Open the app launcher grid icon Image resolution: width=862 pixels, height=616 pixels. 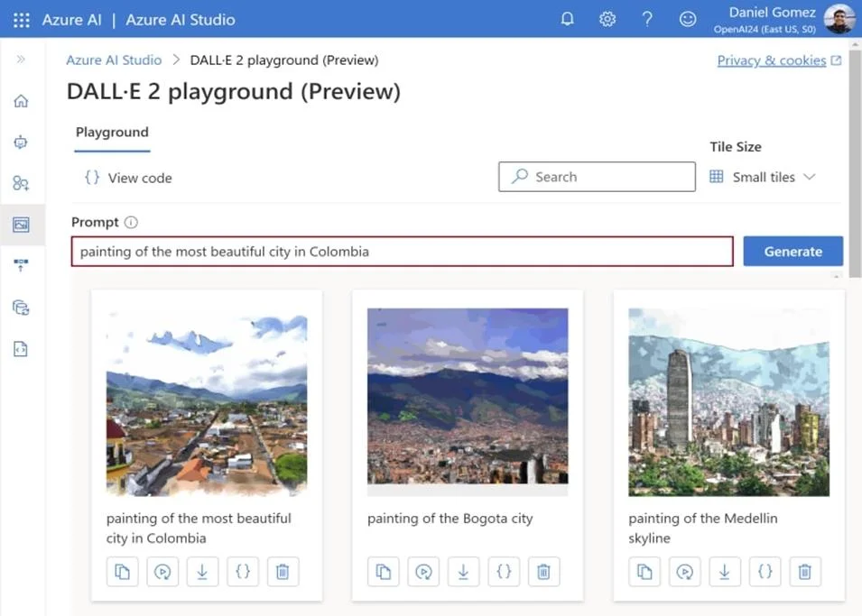pos(22,20)
